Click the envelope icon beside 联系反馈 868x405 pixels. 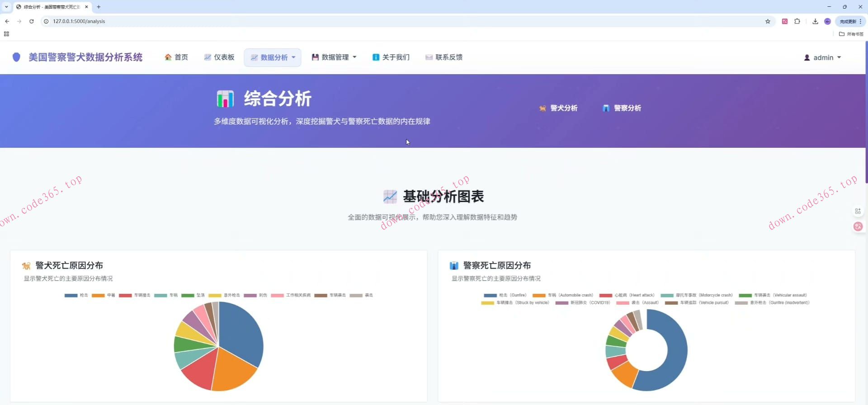(429, 57)
